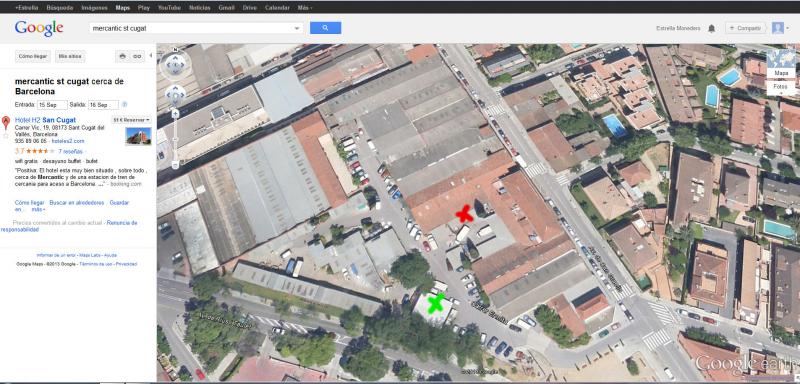Open YouTube from the top navigation bar
800x384 pixels.
[x=169, y=8]
